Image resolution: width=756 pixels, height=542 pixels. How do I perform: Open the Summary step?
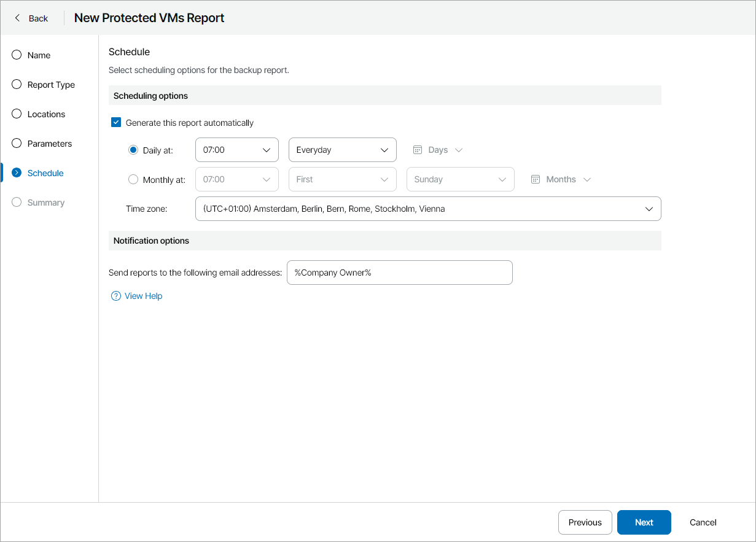45,203
